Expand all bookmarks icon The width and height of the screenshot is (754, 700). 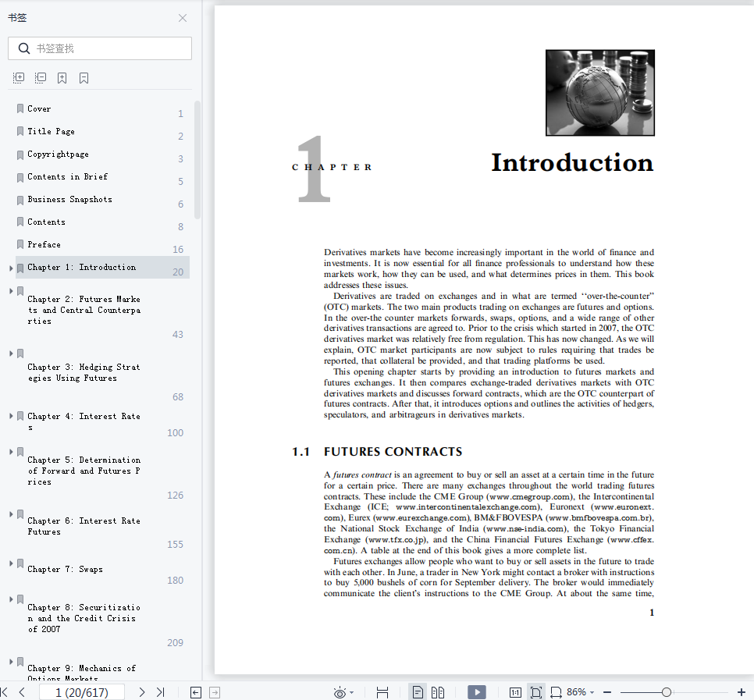(x=18, y=78)
